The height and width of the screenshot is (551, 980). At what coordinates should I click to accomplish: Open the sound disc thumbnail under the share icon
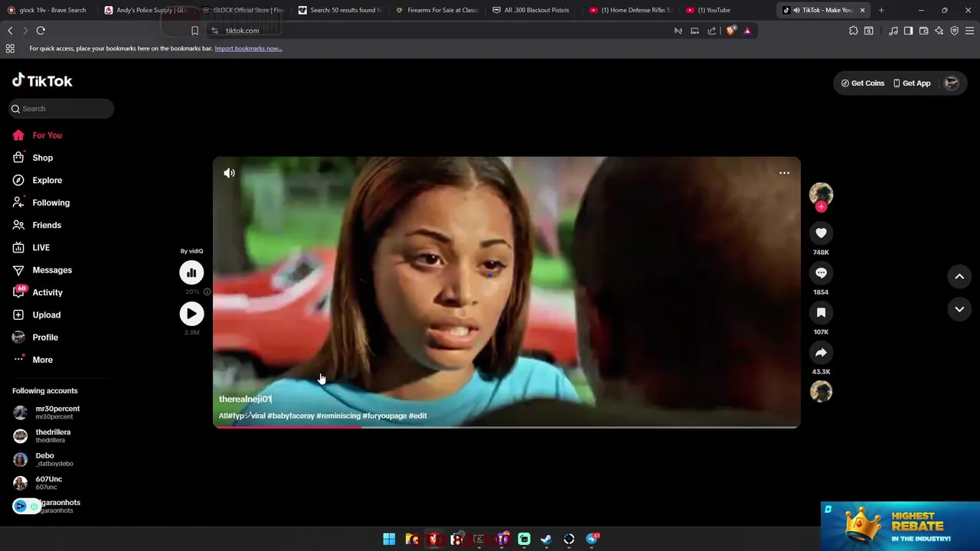pos(821,392)
